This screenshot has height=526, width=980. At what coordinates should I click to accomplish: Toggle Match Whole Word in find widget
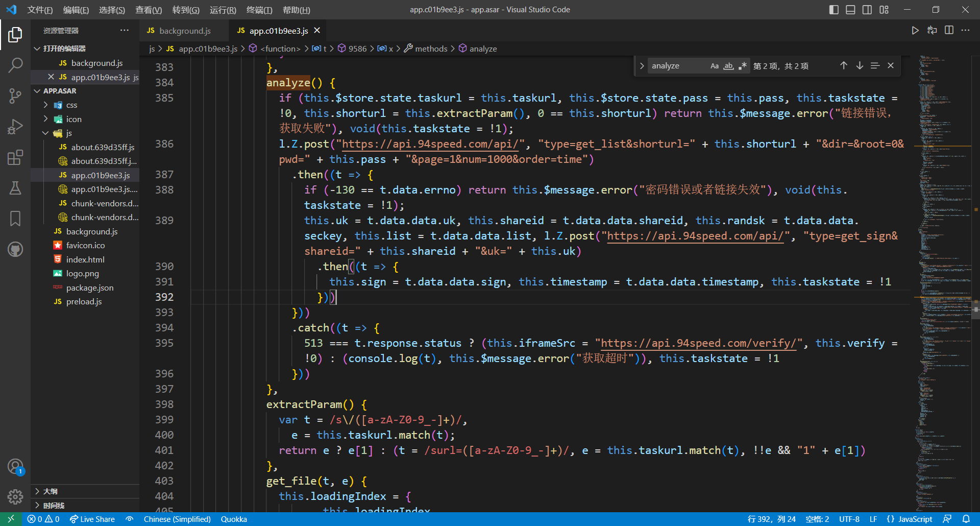click(728, 66)
